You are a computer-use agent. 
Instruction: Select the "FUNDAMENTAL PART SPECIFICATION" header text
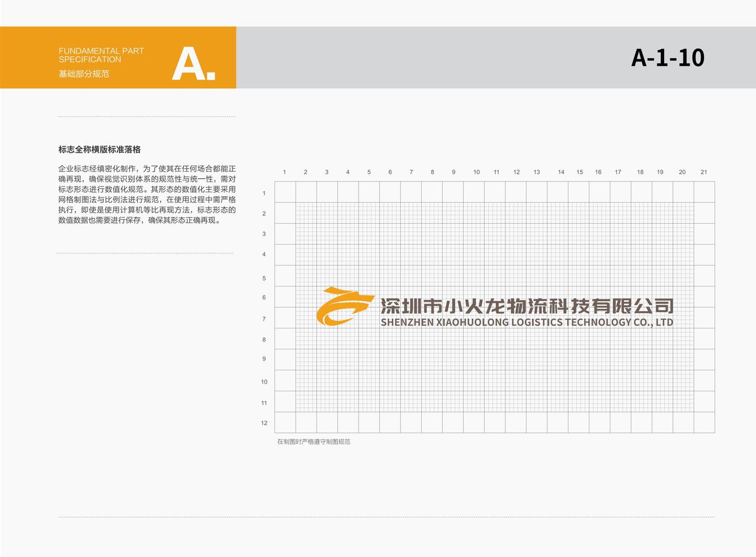[101, 55]
